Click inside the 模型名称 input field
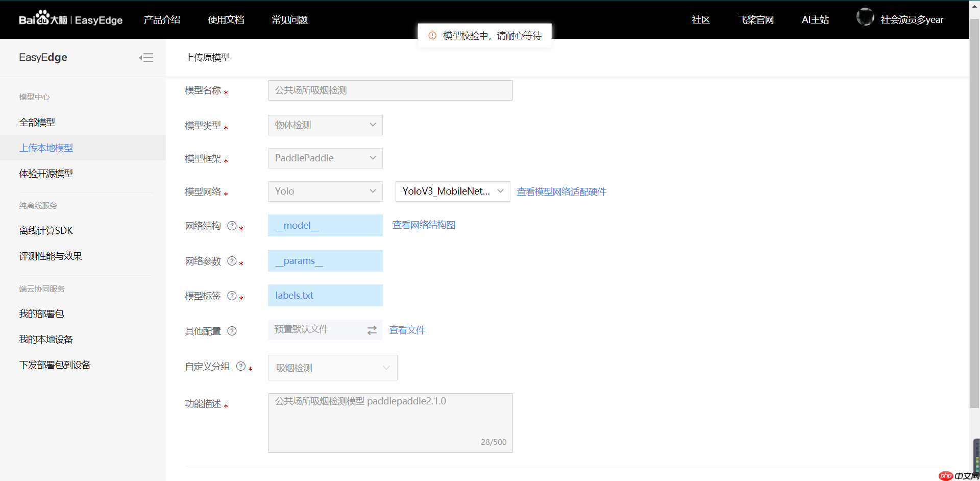The height and width of the screenshot is (481, 980). point(389,90)
